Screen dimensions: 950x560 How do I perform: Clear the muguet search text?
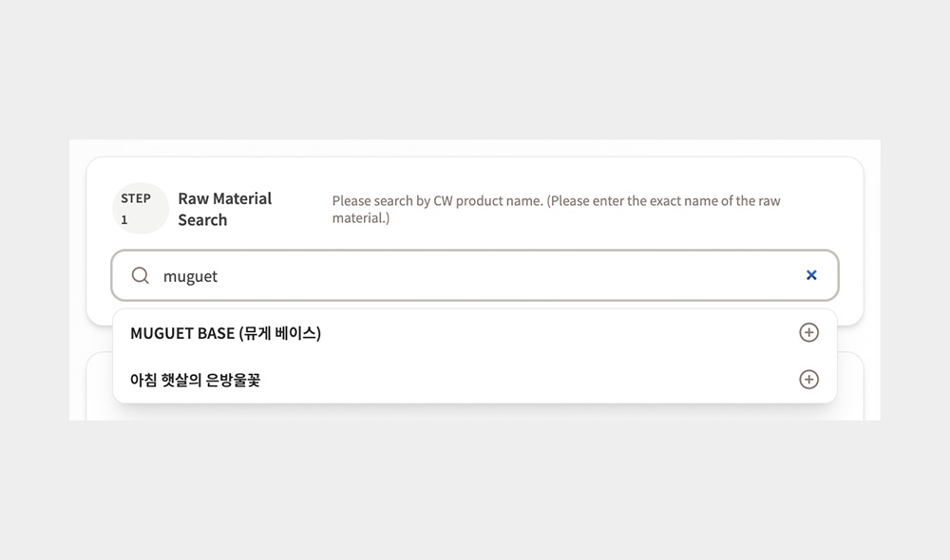[x=811, y=275]
